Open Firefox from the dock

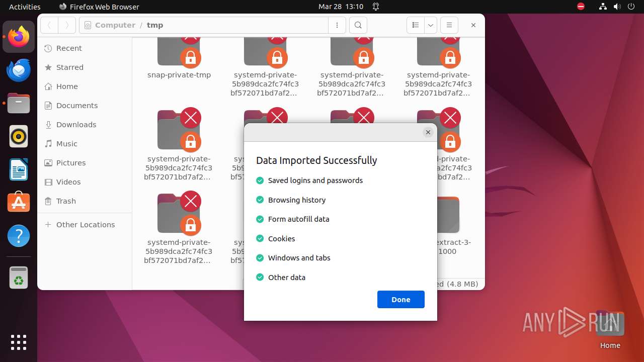[19, 37]
